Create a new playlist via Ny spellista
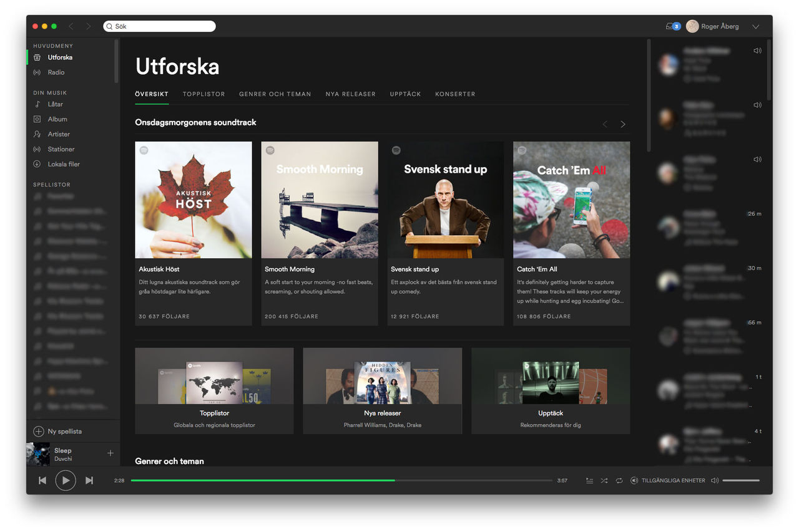Screen dimensions: 799x532 point(57,432)
